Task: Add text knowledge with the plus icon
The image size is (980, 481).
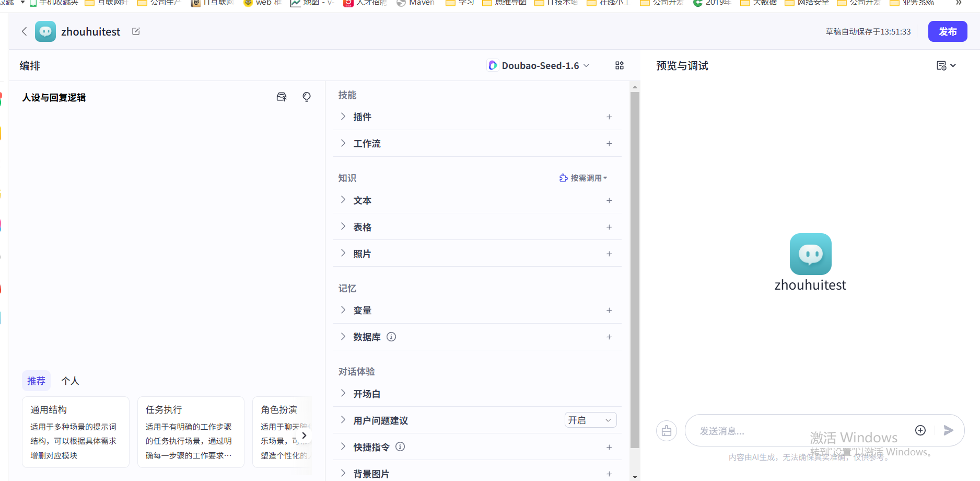Action: 609,200
